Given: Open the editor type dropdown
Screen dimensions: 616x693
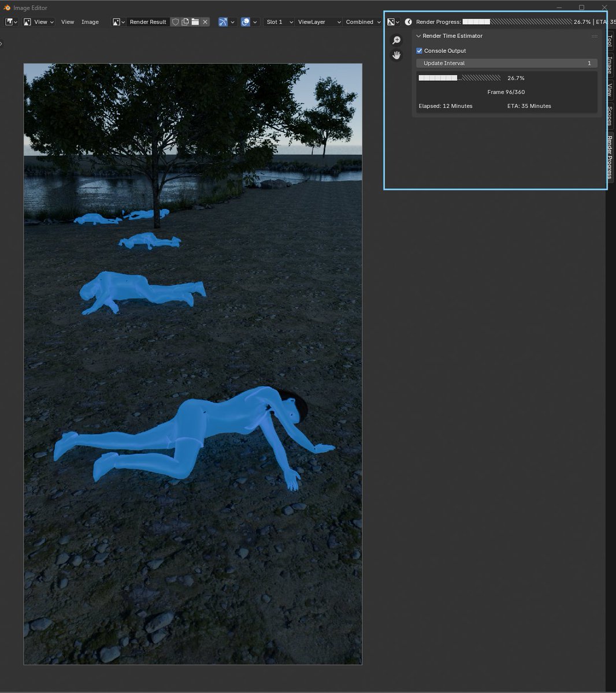Looking at the screenshot, I should (x=12, y=22).
